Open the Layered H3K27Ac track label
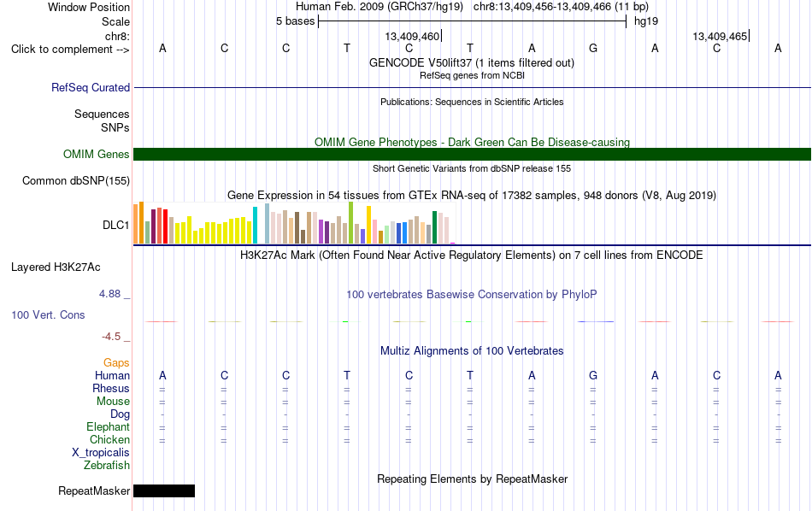Viewport: 812px width, 511px height. coord(56,267)
